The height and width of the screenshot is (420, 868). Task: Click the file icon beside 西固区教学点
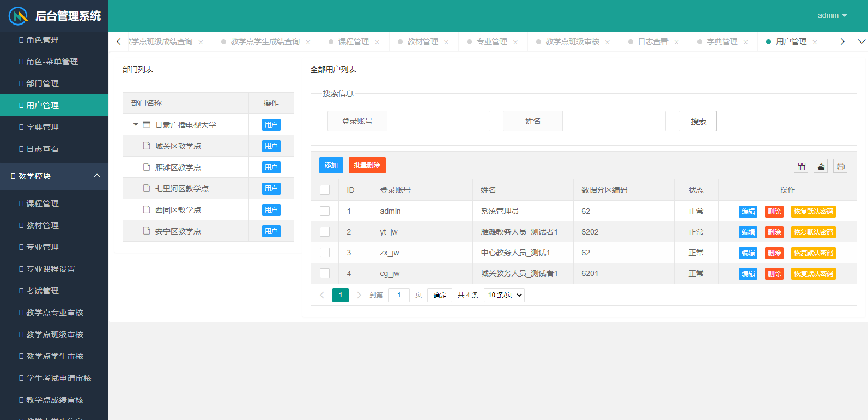(x=147, y=209)
